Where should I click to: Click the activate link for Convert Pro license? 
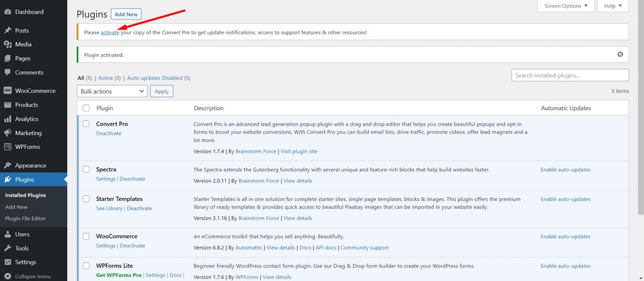[x=110, y=32]
